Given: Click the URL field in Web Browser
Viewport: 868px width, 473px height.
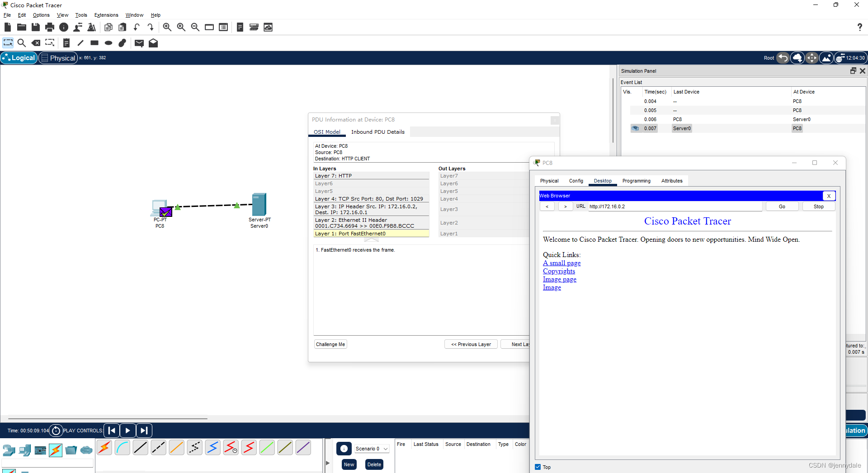Looking at the screenshot, I should pyautogui.click(x=675, y=206).
